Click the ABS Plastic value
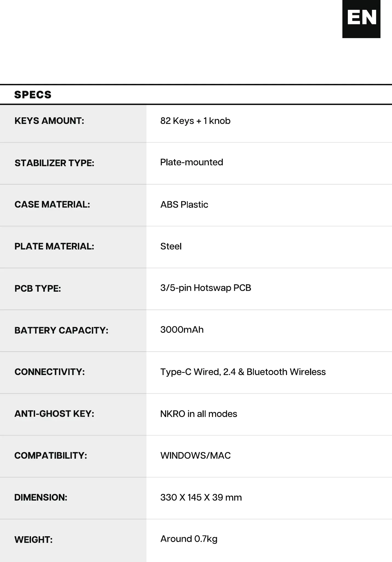The image size is (392, 562). click(184, 205)
